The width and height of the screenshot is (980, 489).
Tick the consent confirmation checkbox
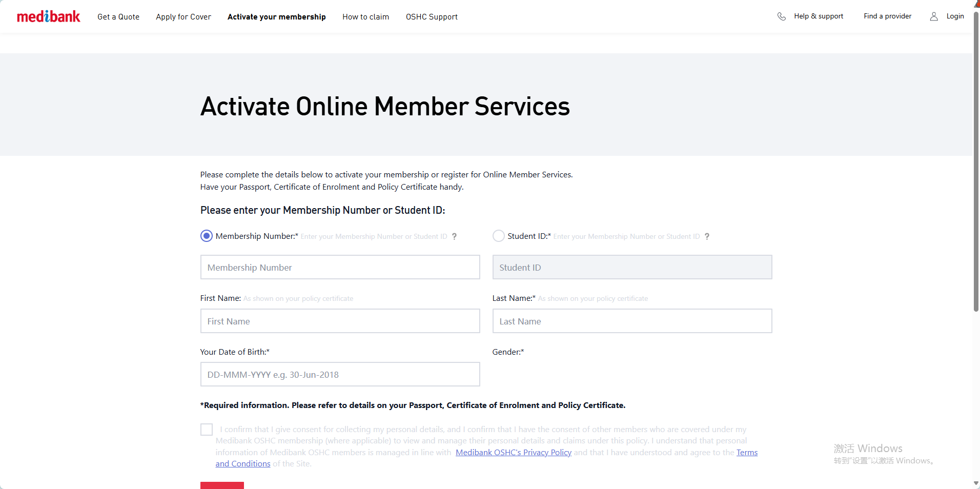point(207,430)
